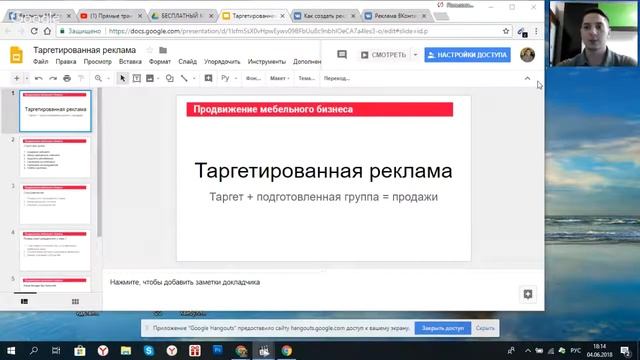
Task: Click the slide title Таргетированная реклама
Action: pos(323,171)
